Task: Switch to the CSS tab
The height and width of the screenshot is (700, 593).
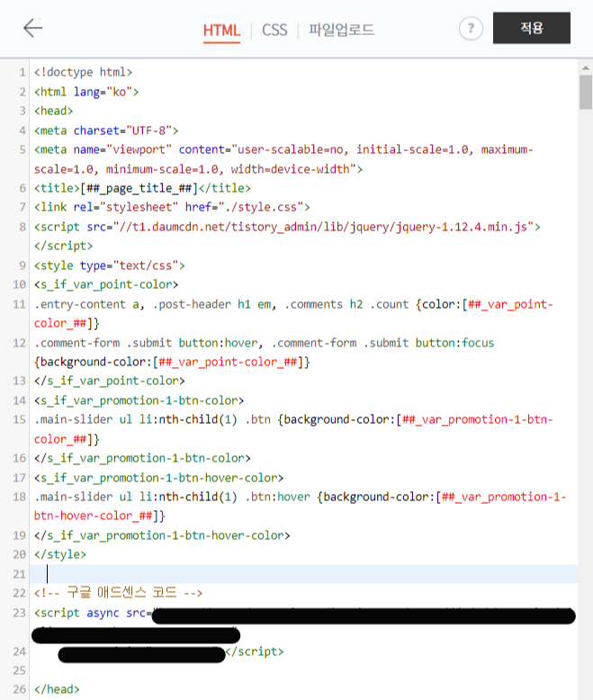Action: tap(274, 31)
